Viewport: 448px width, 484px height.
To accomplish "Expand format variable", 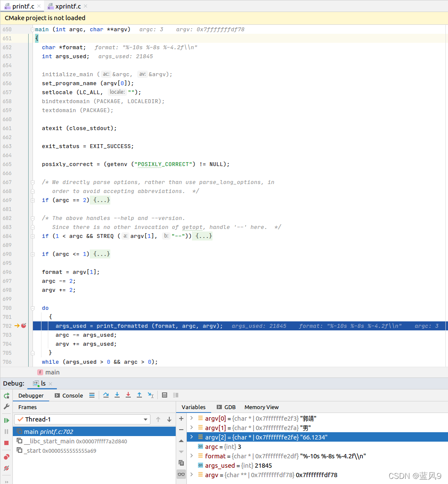I will [x=192, y=456].
